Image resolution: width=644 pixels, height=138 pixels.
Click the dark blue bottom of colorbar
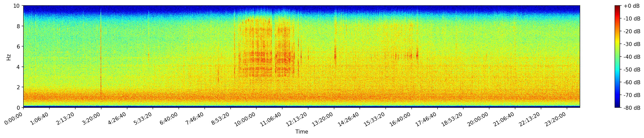click(618, 106)
